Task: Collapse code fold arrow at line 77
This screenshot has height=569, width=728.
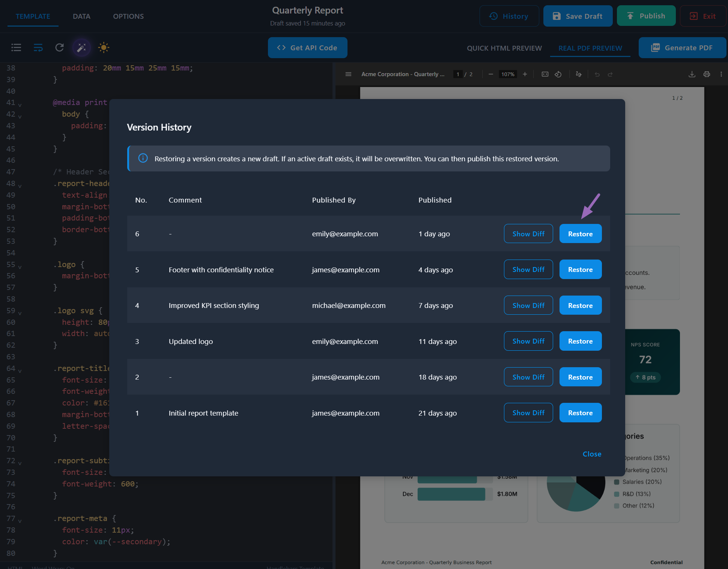Action: [20, 521]
